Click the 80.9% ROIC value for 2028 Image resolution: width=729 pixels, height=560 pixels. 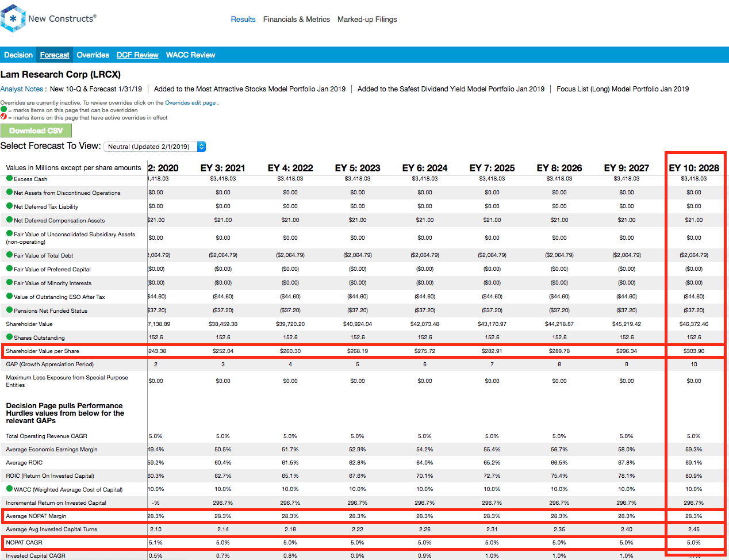pyautogui.click(x=694, y=475)
